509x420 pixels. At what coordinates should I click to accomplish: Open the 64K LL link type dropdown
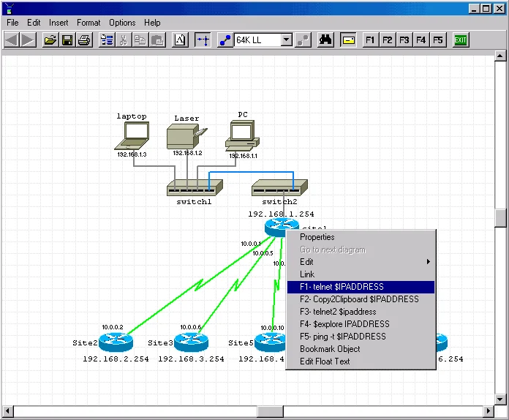point(287,40)
